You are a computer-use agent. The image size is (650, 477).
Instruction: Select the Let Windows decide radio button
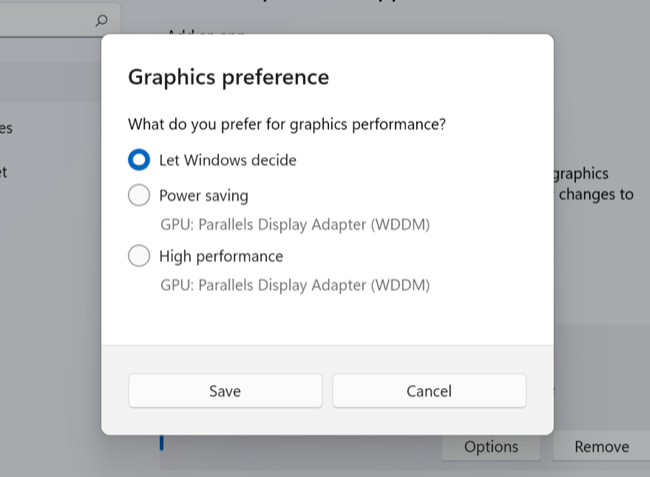tap(139, 159)
